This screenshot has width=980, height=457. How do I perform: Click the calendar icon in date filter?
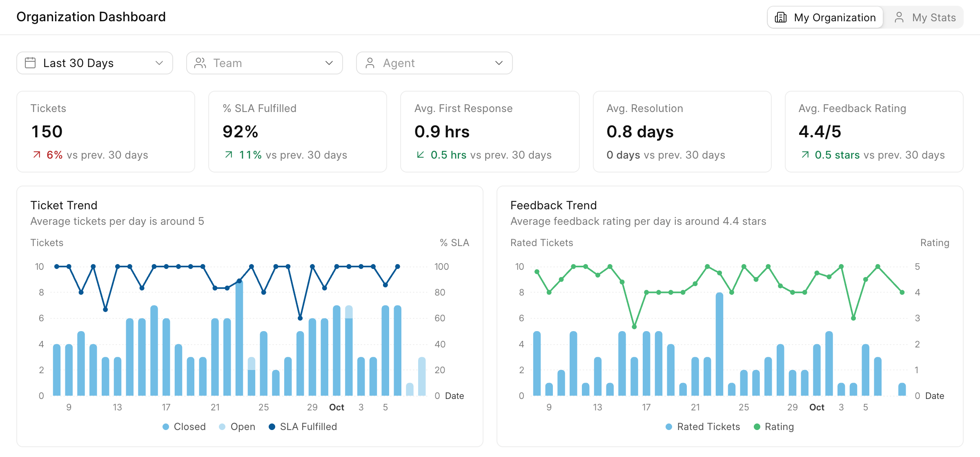click(30, 63)
